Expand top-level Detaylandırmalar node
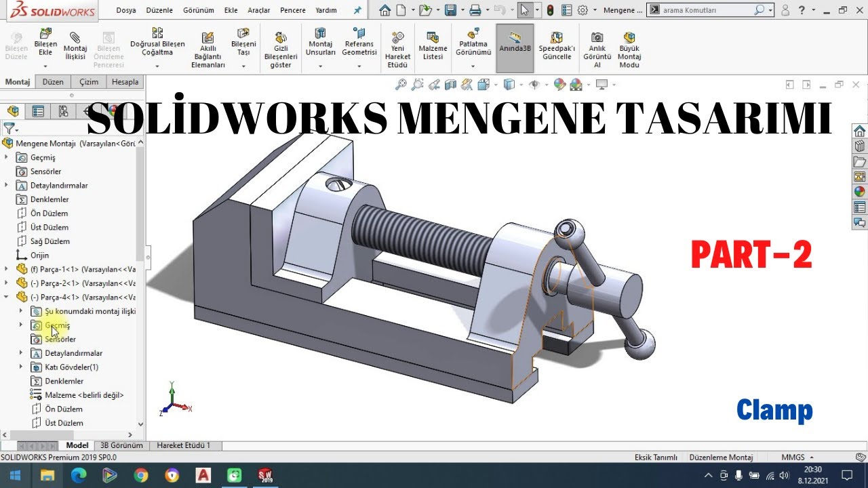The width and height of the screenshot is (868, 488). click(x=6, y=185)
